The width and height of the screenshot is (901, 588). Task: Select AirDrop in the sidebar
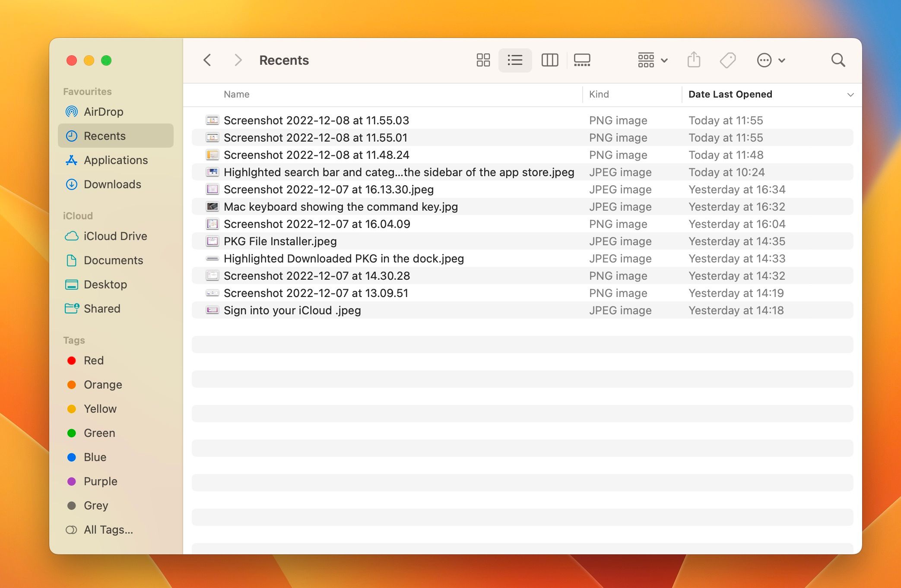(x=104, y=111)
